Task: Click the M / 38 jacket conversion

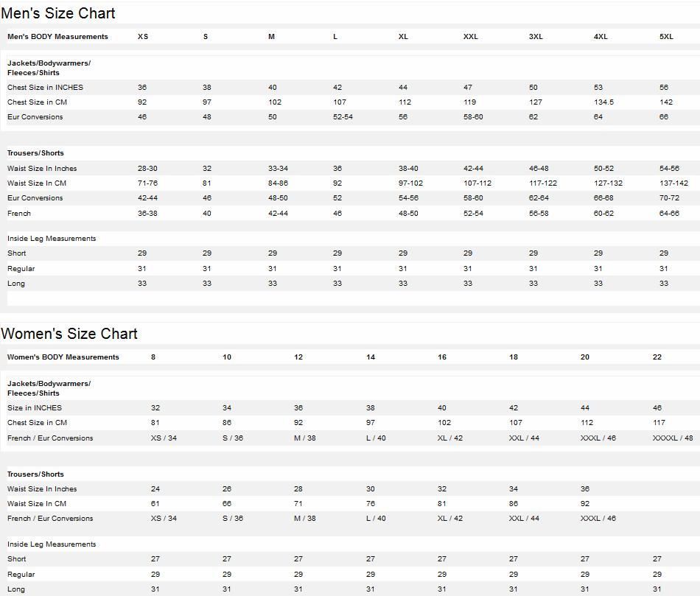Action: tap(305, 438)
